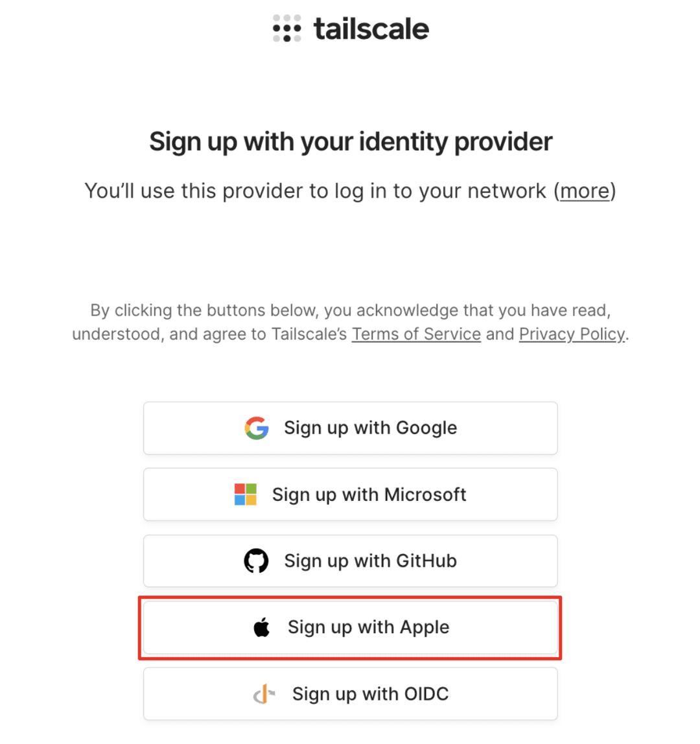
Task: Sign up with GitHub
Action: 350,561
